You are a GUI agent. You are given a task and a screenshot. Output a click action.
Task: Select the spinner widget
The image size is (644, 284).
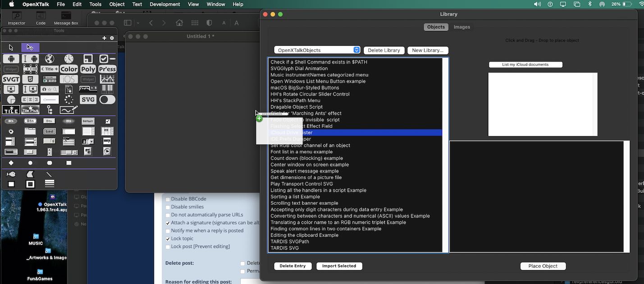tap(69, 99)
